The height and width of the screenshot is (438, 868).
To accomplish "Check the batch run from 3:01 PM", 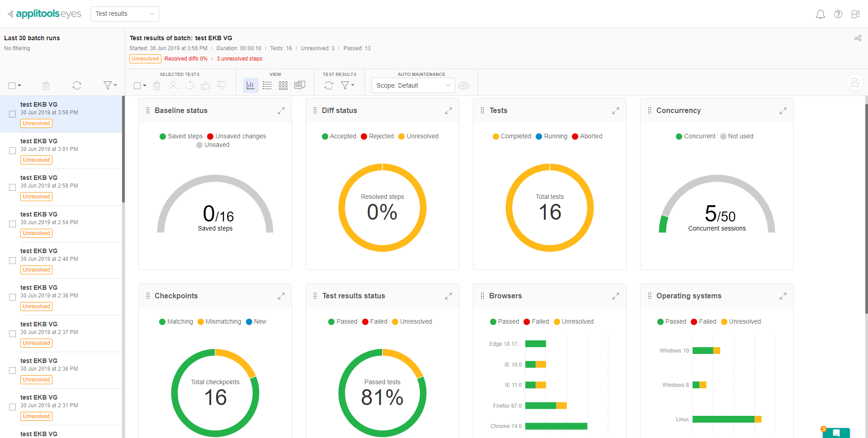I will (13, 151).
